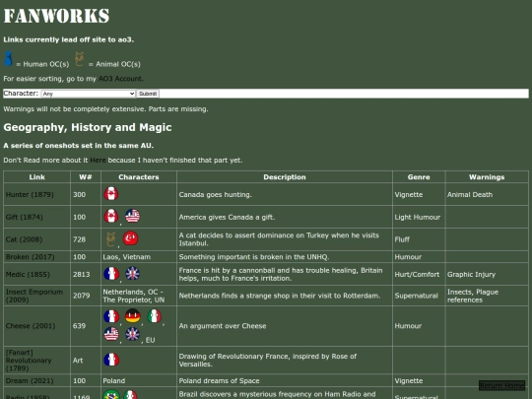This screenshot has width=532, height=399.
Task: Follow the 'Here' link about the AU
Action: click(x=98, y=161)
